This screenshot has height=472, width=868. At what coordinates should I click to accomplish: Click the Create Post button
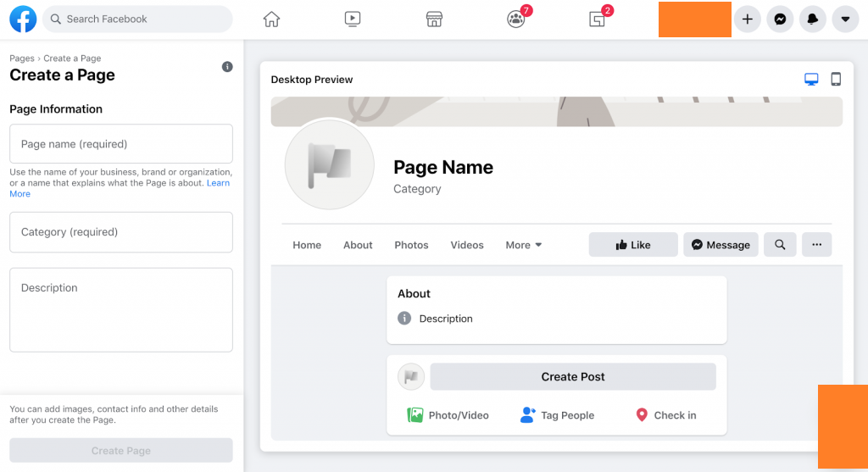(x=573, y=377)
